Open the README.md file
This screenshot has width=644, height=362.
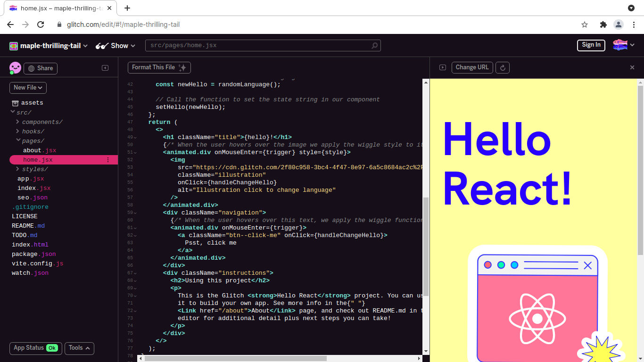pos(28,226)
